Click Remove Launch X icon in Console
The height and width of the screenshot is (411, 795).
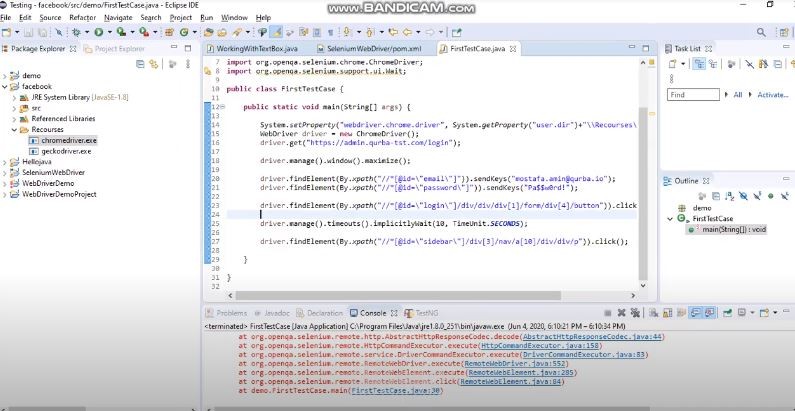[621, 313]
